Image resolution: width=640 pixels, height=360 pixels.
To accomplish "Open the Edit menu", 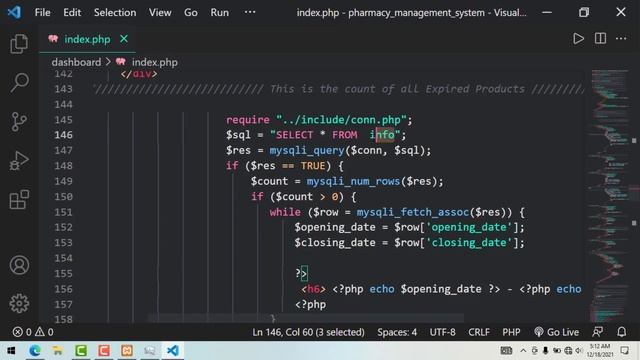I will click(x=72, y=13).
